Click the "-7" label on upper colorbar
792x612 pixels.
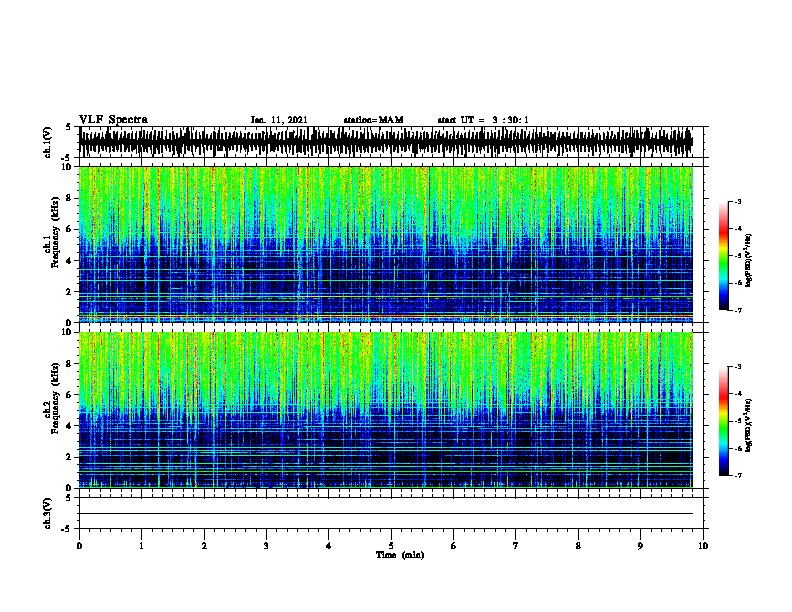pyautogui.click(x=737, y=310)
